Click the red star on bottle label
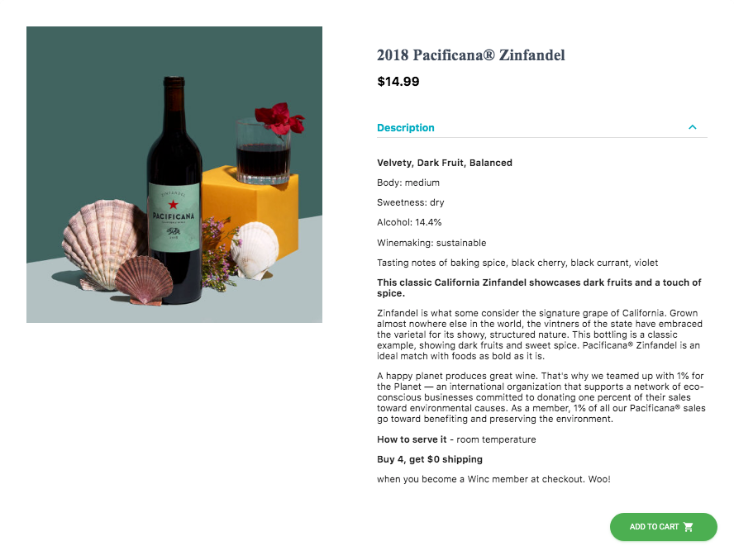 pyautogui.click(x=174, y=205)
